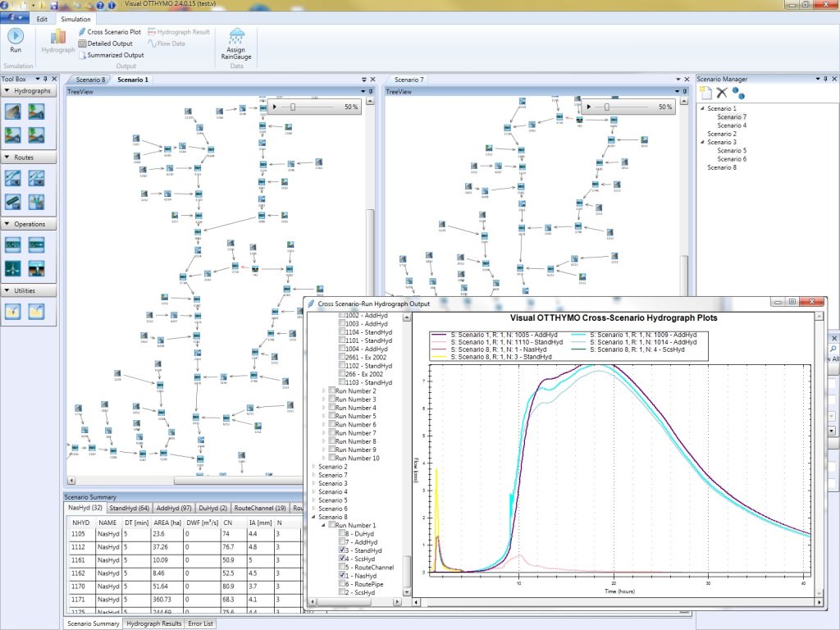Collapse Scenario 3 in Scenario Manager

coord(702,142)
